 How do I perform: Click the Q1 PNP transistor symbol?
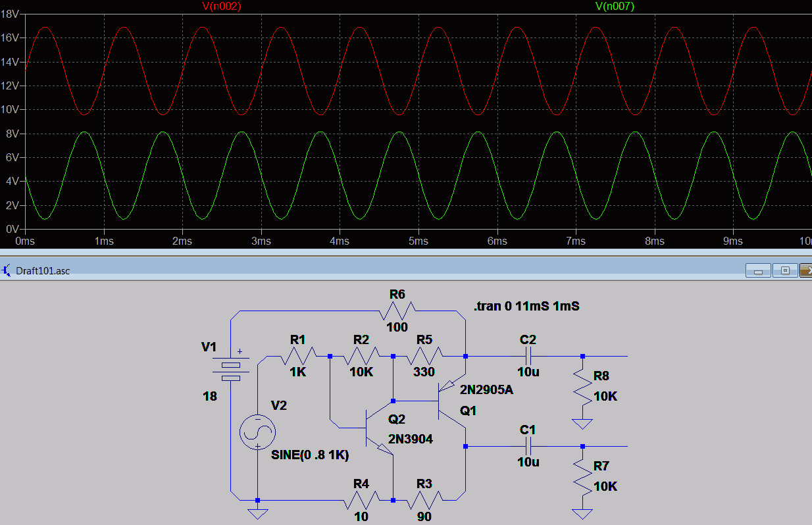(451, 401)
